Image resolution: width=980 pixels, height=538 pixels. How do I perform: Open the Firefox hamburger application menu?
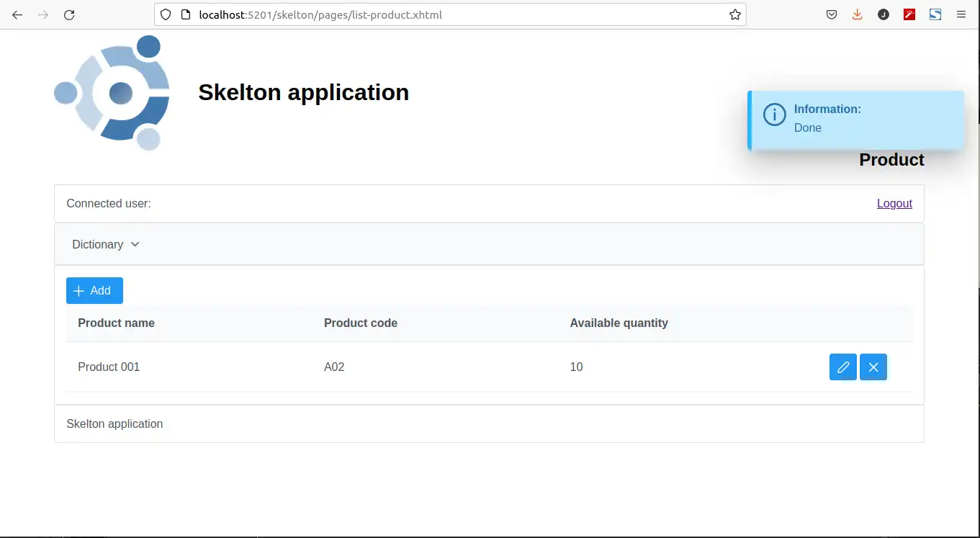[x=961, y=14]
